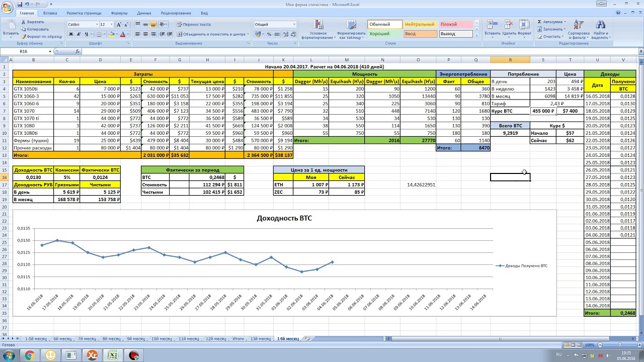Center cell text horizontally
The width and height of the screenshot is (644, 362).
[x=146, y=34]
